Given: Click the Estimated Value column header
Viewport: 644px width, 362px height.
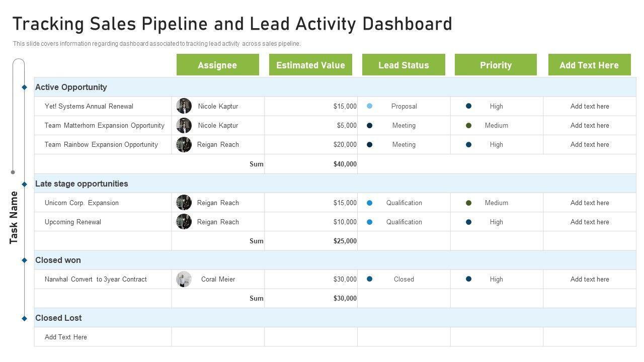Looking at the screenshot, I should [x=310, y=65].
